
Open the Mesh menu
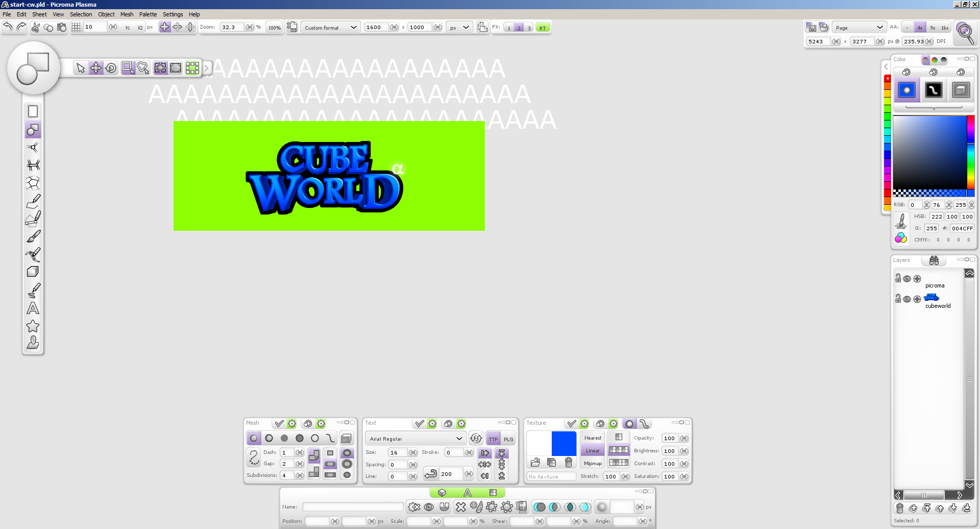127,14
